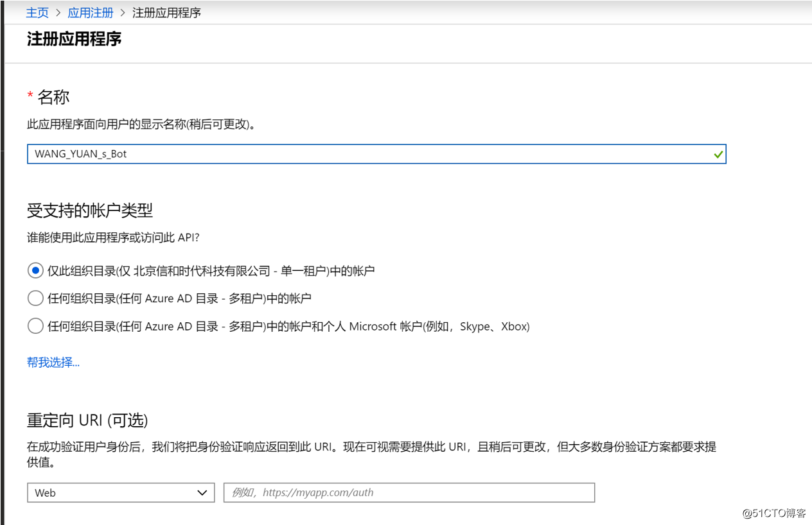Open 应用注册 from the breadcrumb

coord(90,12)
